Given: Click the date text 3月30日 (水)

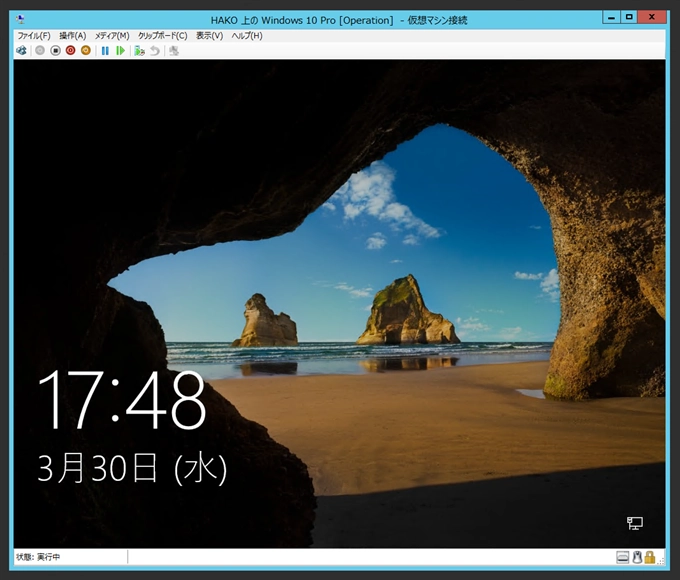Looking at the screenshot, I should point(132,468).
